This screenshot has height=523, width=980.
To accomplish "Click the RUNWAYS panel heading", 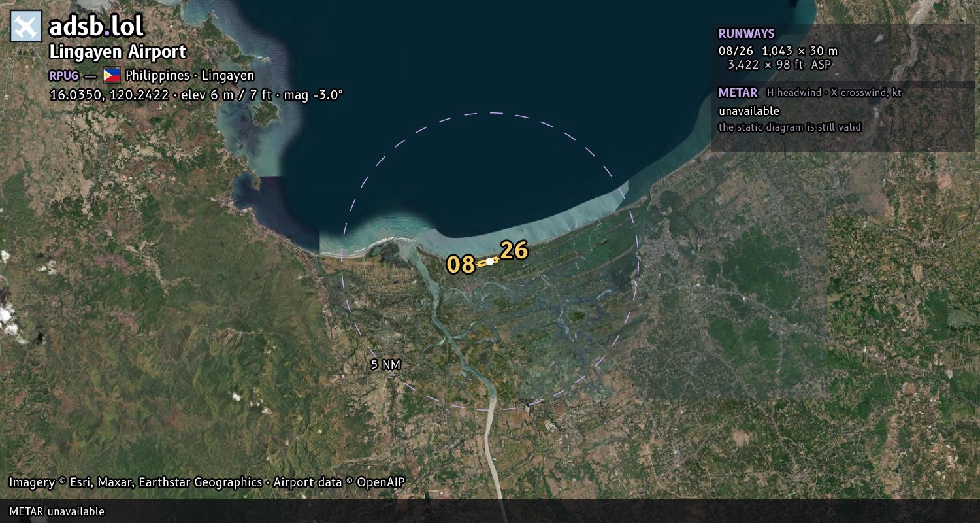I will point(747,34).
